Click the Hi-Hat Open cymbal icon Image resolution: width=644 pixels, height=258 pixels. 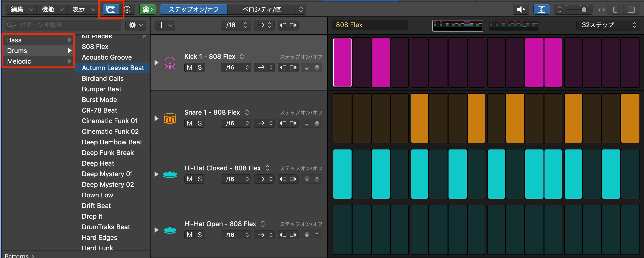(170, 229)
